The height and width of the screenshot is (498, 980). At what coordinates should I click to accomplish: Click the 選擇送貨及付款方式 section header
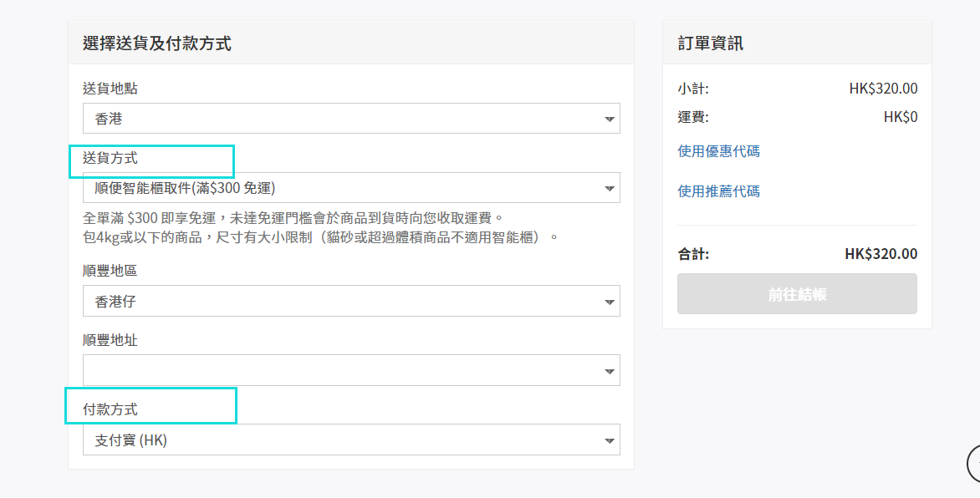click(157, 43)
